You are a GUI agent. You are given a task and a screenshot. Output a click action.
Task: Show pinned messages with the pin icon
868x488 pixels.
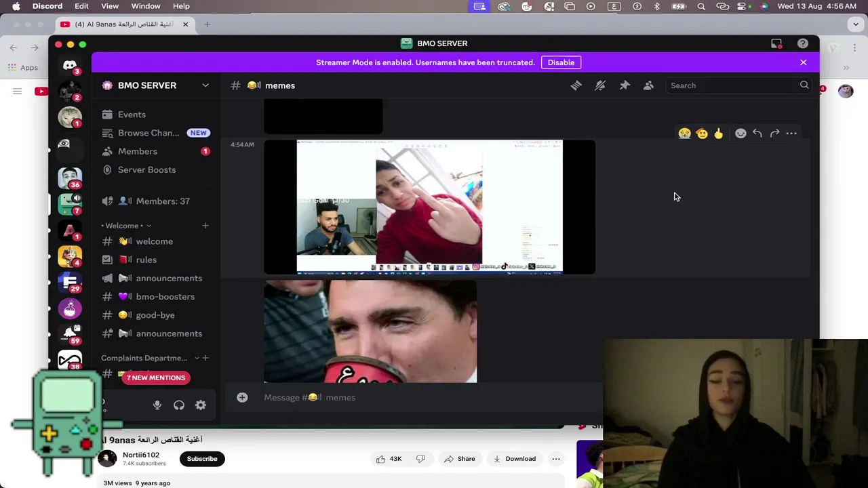click(625, 85)
